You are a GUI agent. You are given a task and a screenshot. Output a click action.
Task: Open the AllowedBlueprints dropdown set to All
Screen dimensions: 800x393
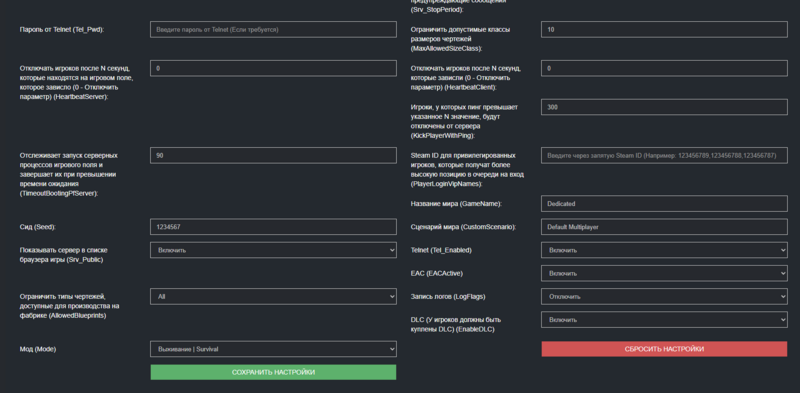click(273, 297)
